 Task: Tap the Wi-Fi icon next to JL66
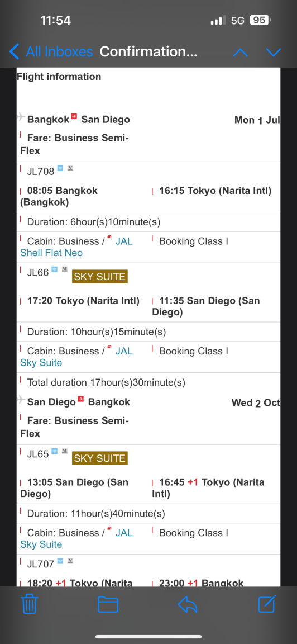tap(55, 269)
